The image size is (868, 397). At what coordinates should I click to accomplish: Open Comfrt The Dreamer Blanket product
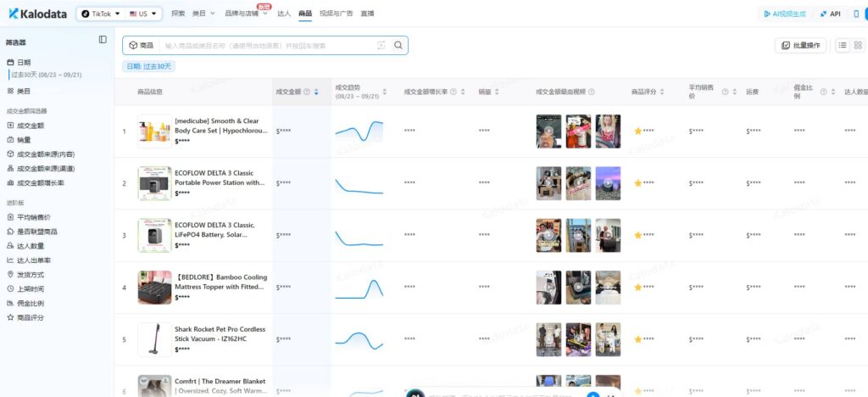point(220,386)
